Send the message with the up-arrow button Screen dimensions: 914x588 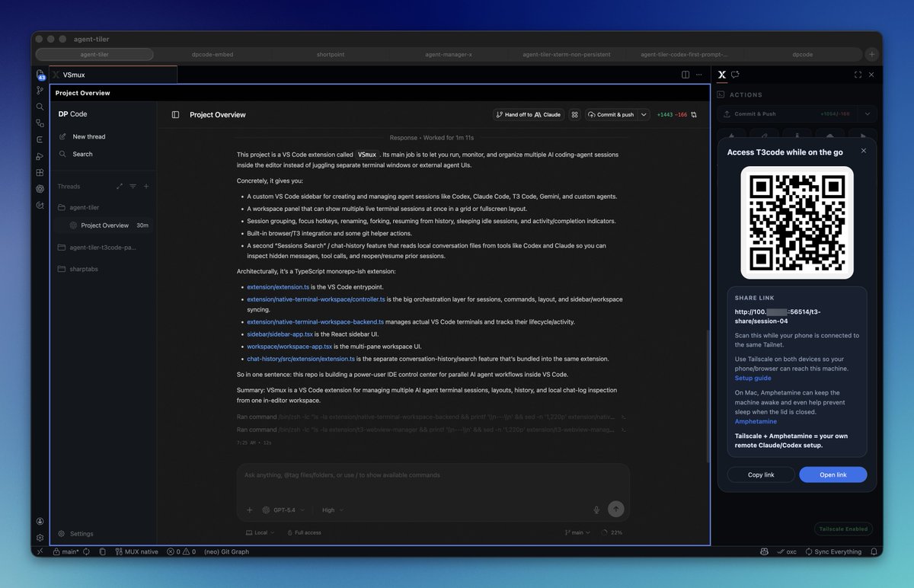point(616,510)
